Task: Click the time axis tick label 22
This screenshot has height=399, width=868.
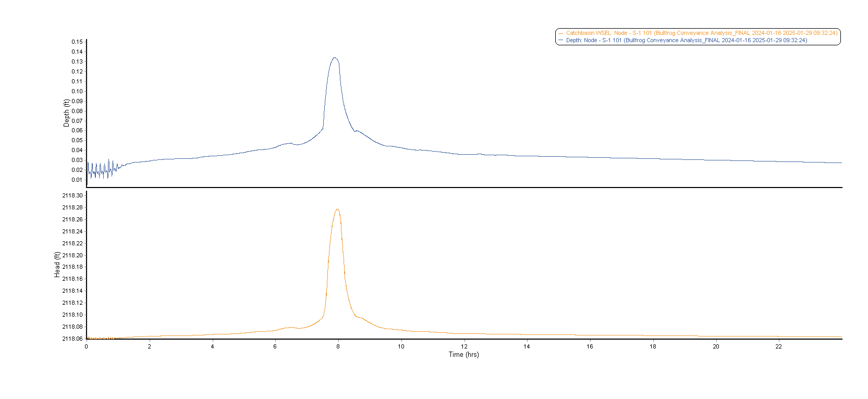Action: (x=778, y=346)
